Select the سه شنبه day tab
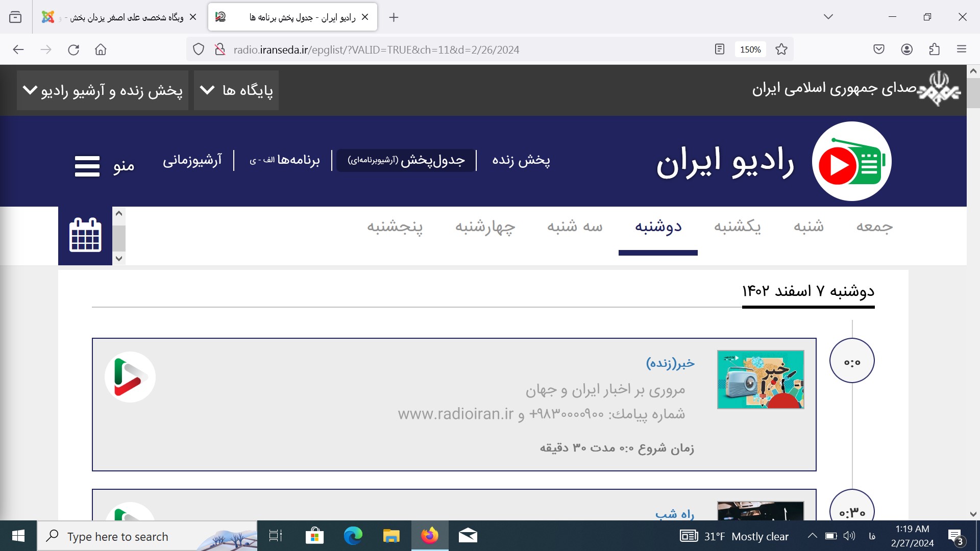This screenshot has height=551, width=980. pos(575,227)
